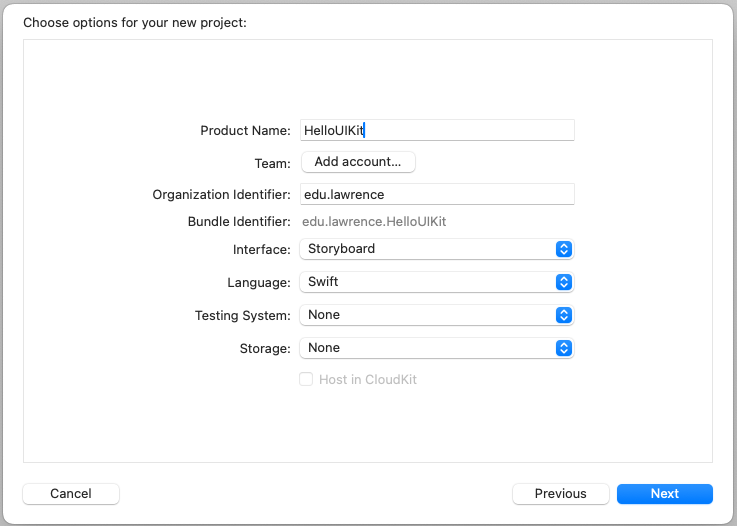The image size is (737, 526).
Task: Focus the Product Name field containing HelloUIKit
Action: point(437,130)
